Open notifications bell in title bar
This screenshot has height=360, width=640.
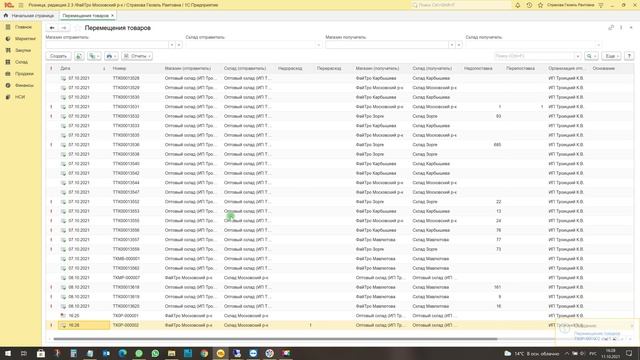tap(518, 5)
